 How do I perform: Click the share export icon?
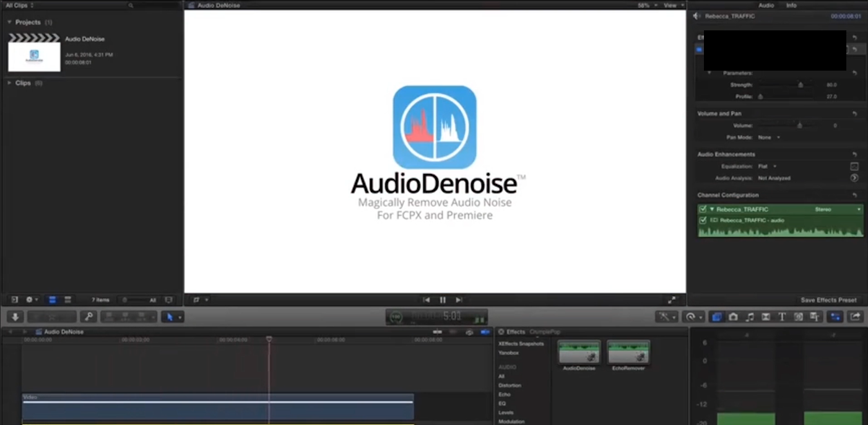[855, 317]
